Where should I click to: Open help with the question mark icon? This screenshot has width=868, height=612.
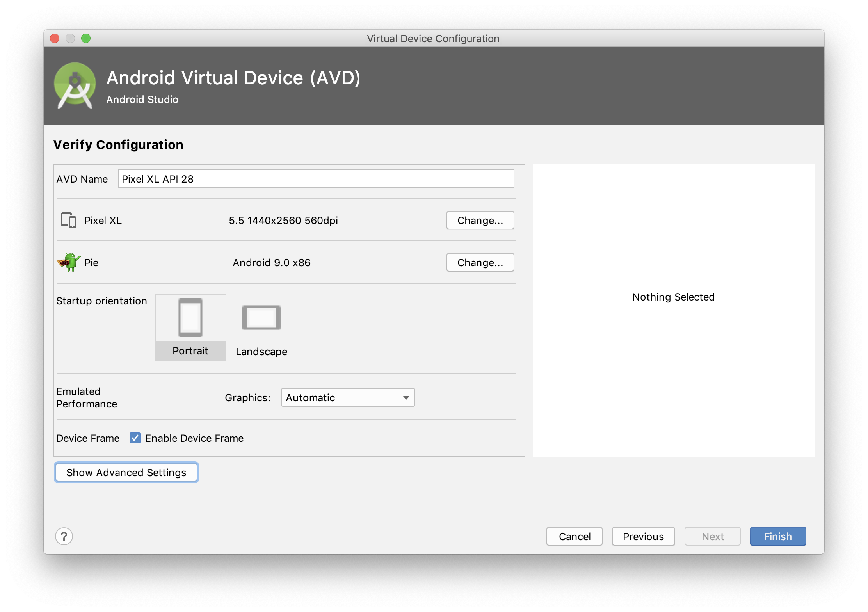64,536
